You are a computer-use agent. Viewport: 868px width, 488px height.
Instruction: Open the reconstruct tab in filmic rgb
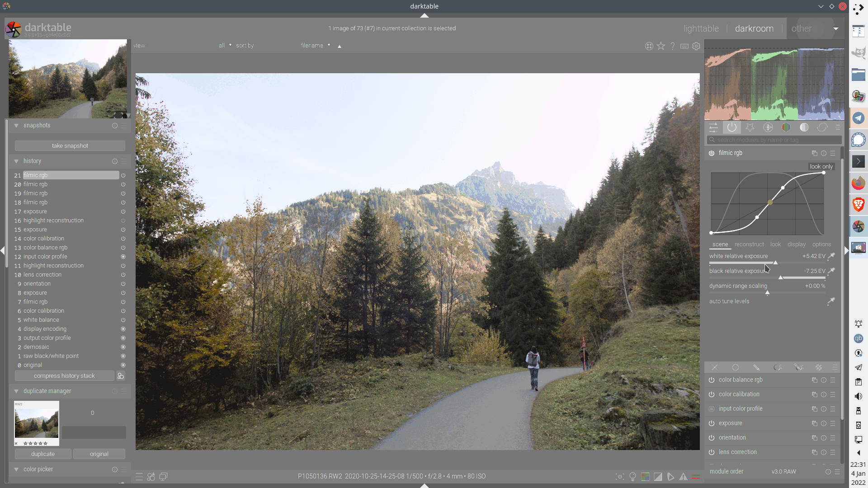[749, 244]
